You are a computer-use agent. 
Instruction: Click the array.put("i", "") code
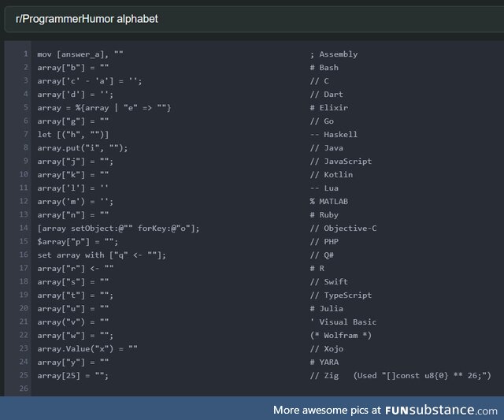click(x=82, y=148)
